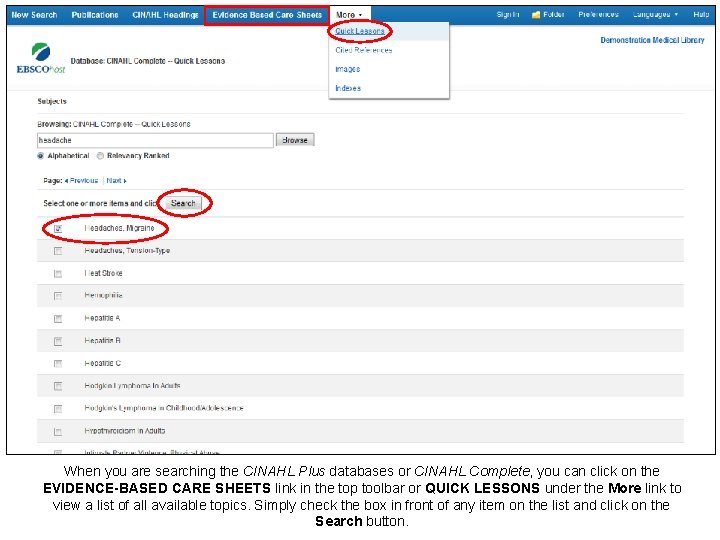Click Database: CINAHL Complete -- Quick Lessons text
Image resolution: width=720 pixels, height=540 pixels.
[148, 61]
